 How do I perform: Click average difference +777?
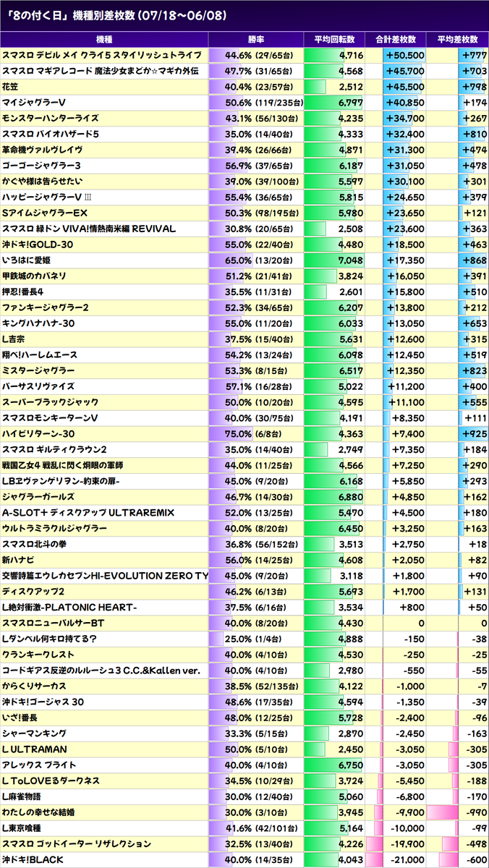point(474,55)
